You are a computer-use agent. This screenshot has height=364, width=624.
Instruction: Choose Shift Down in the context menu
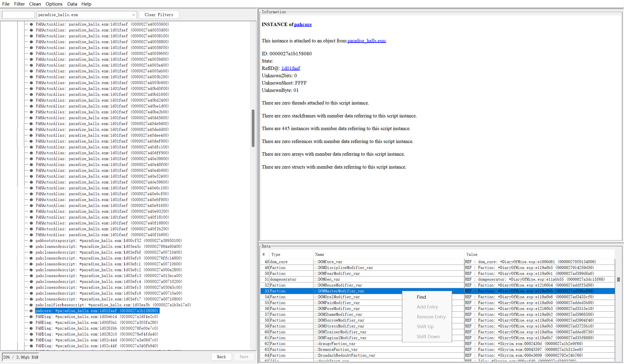pos(428,337)
